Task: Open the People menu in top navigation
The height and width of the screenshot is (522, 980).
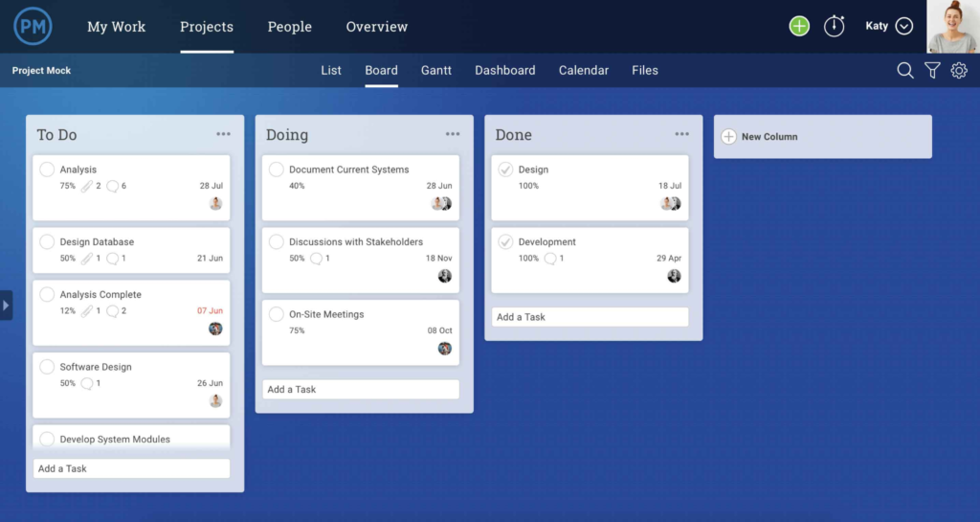Action: [289, 27]
